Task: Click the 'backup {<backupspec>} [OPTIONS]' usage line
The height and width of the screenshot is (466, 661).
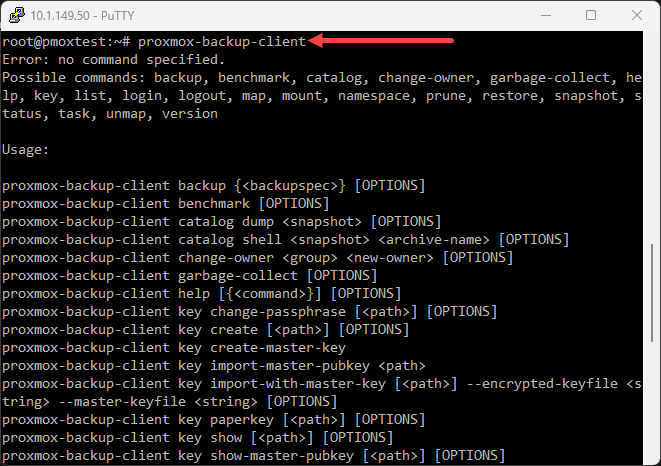Action: tap(214, 186)
